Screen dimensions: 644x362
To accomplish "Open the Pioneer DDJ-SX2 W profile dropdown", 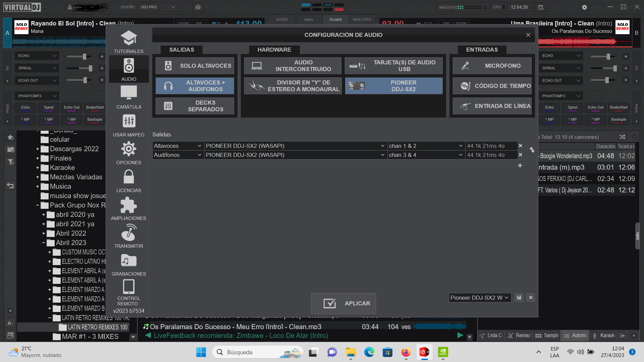I will coord(480,298).
